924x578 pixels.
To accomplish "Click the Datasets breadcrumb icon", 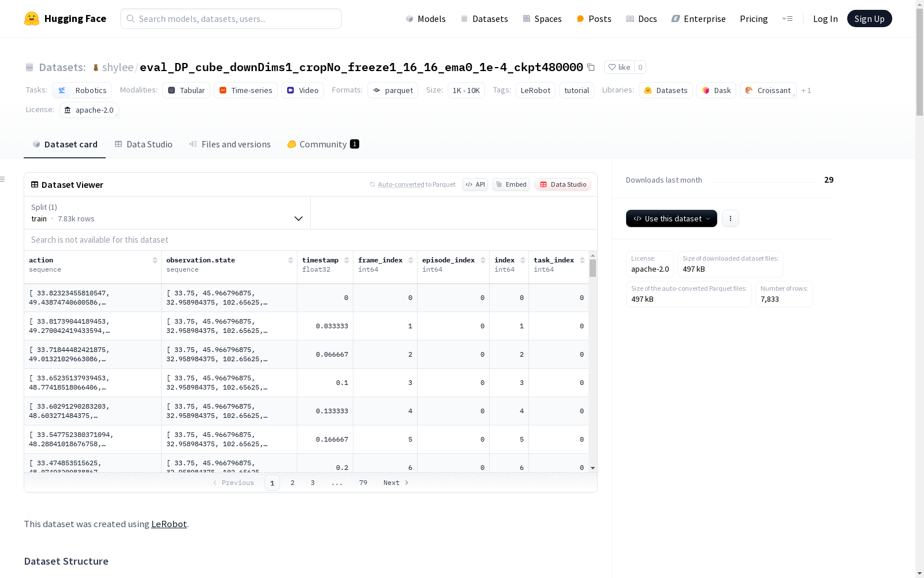I will (29, 68).
